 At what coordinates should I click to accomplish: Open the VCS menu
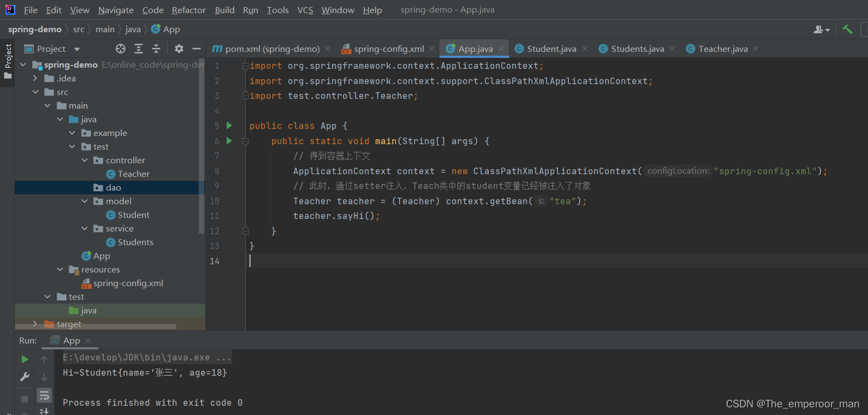[305, 10]
